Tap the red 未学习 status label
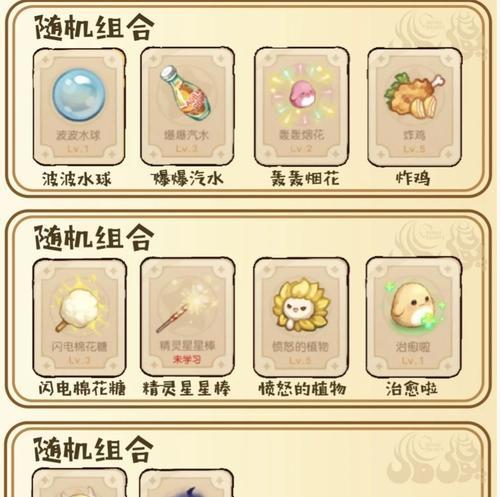This screenshot has height=497, width=500. (187, 360)
